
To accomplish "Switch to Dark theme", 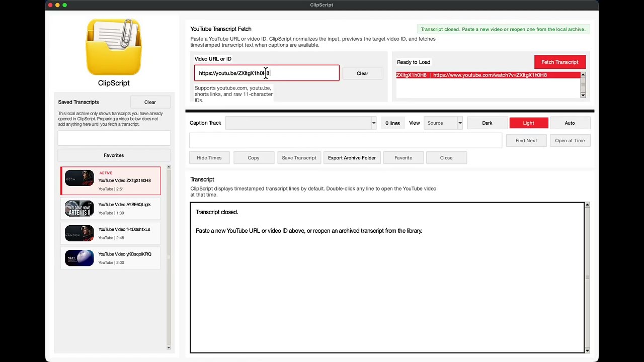I will click(487, 123).
